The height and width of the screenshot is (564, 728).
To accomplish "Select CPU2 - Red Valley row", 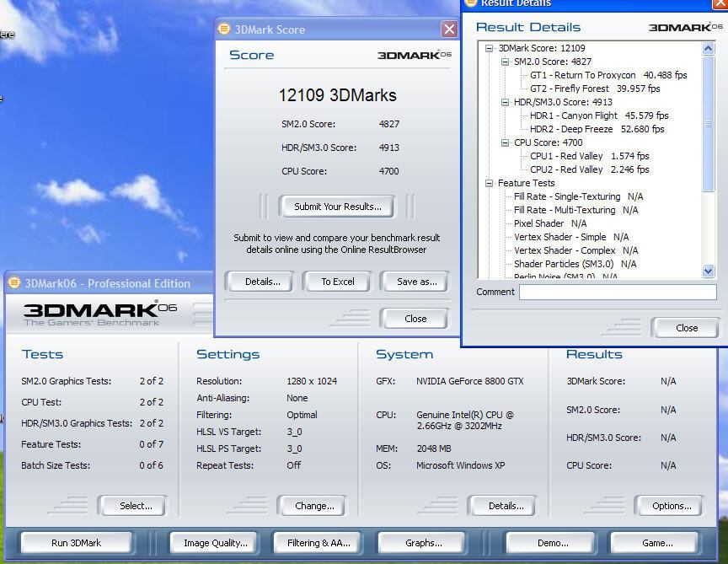I will (590, 169).
